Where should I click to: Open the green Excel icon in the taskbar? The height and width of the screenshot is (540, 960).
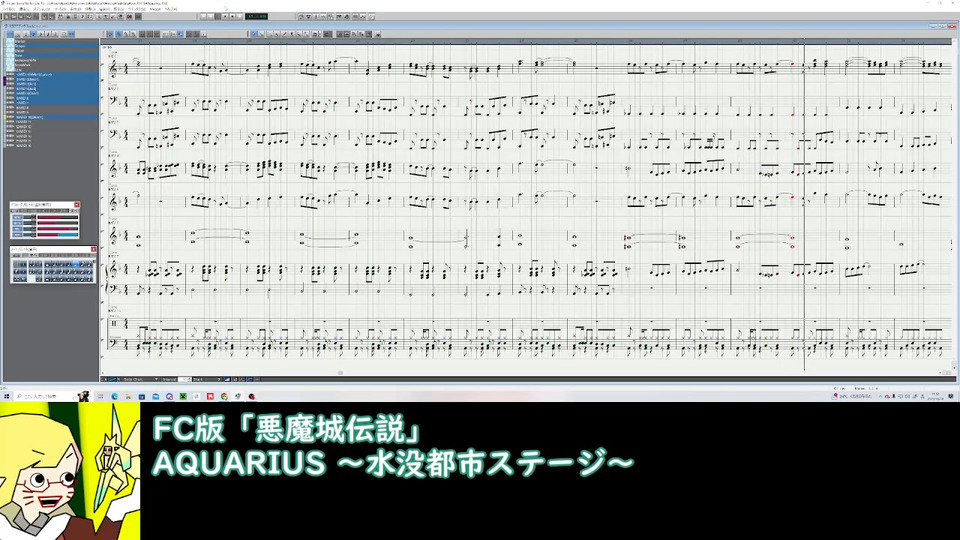pos(183,396)
